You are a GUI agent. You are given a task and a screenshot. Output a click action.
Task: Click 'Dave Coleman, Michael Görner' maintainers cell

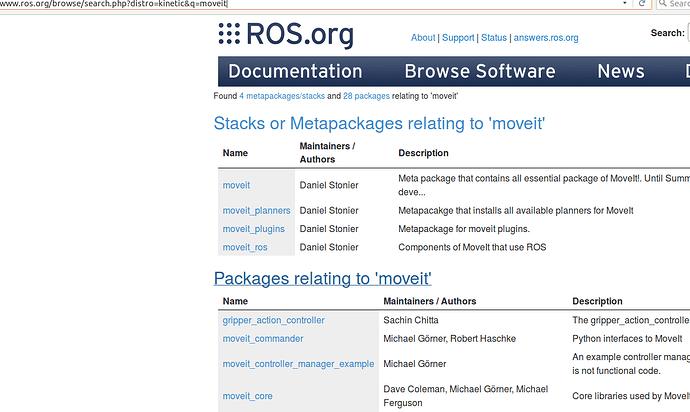[x=466, y=396]
